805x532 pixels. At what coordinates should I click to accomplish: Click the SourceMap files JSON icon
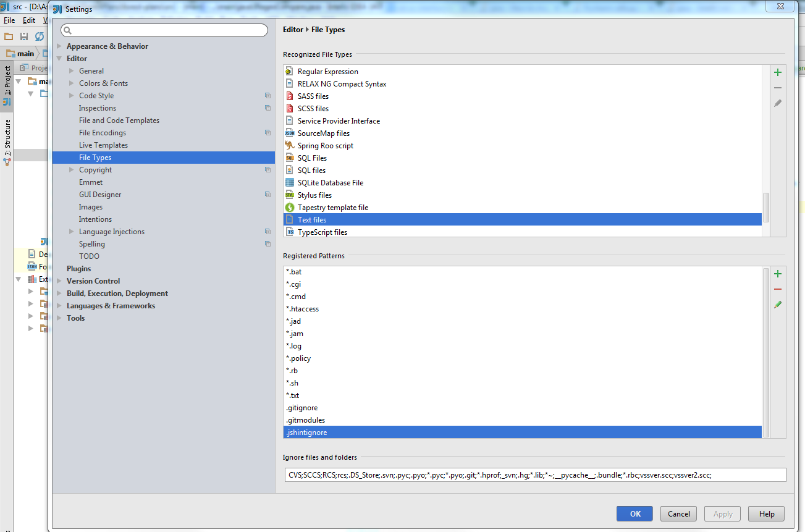(290, 133)
